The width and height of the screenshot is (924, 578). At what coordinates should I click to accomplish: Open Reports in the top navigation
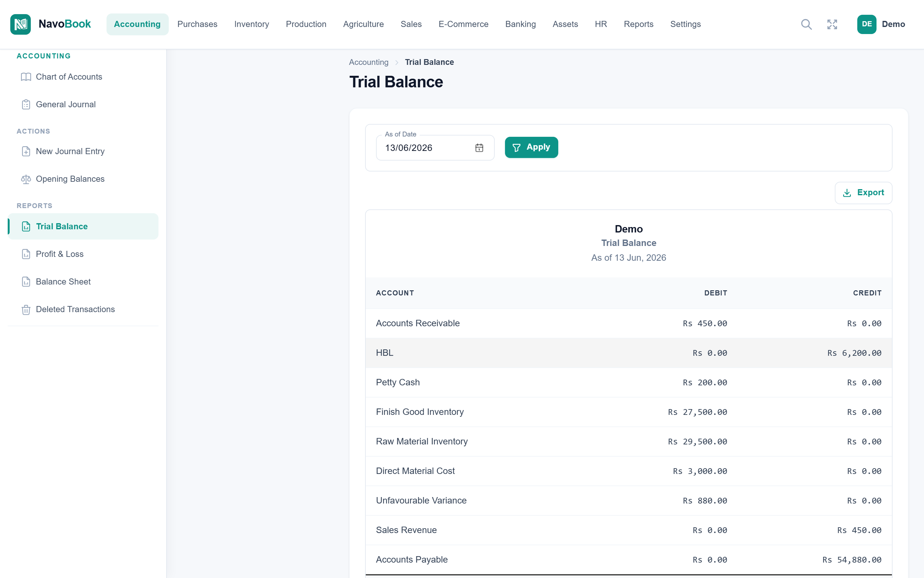pyautogui.click(x=638, y=24)
